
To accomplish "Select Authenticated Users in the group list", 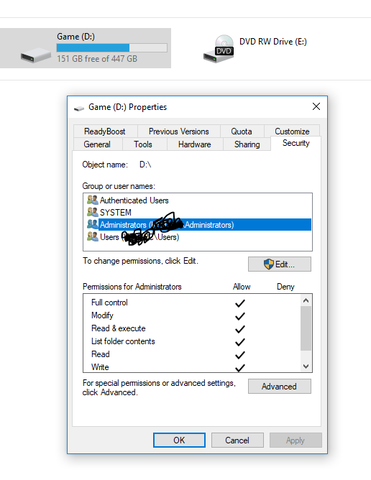I will click(x=197, y=200).
